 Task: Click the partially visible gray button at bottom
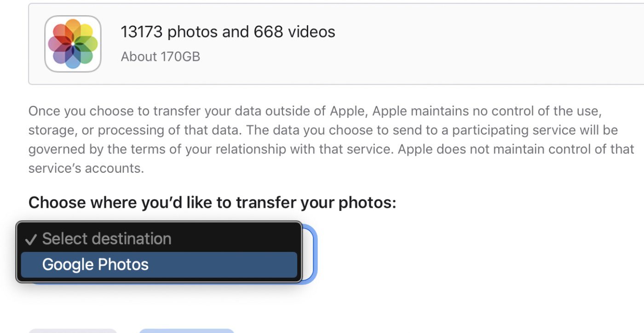click(x=73, y=331)
